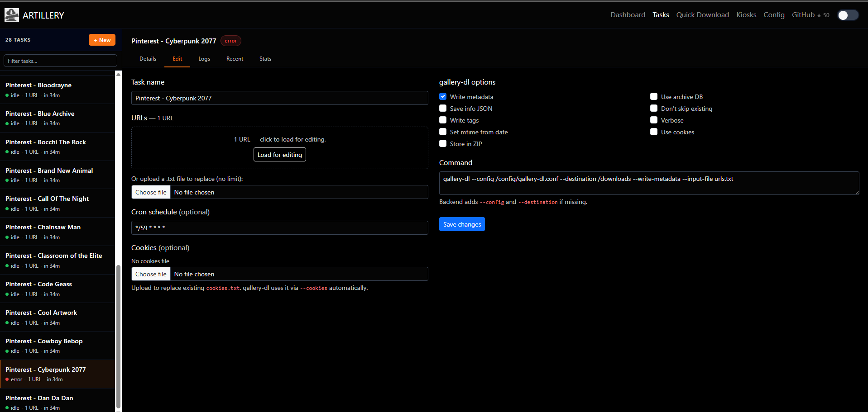Viewport: 868px width, 412px height.
Task: Enable the Save info JSON checkbox
Action: [443, 108]
